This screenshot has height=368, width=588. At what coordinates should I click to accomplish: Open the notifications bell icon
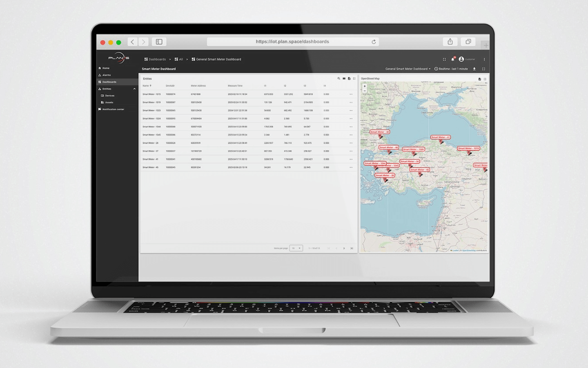(453, 59)
